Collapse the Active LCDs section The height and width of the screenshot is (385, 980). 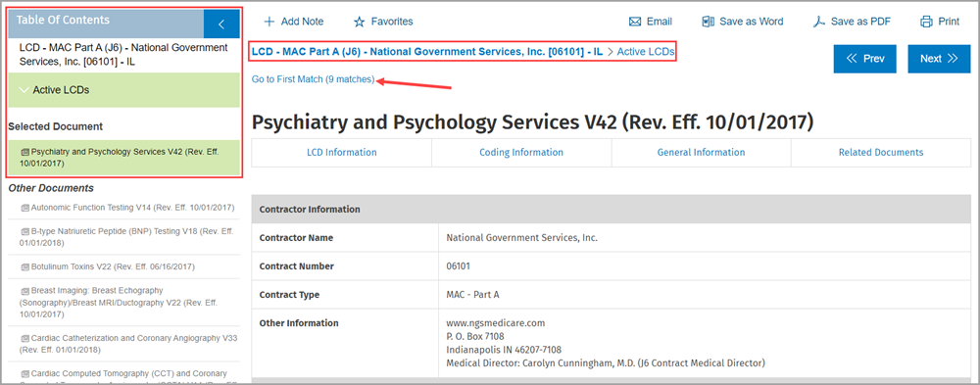click(24, 90)
